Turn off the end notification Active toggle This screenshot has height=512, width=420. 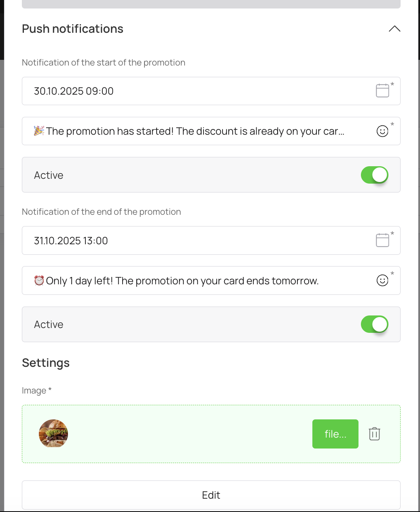(x=374, y=324)
